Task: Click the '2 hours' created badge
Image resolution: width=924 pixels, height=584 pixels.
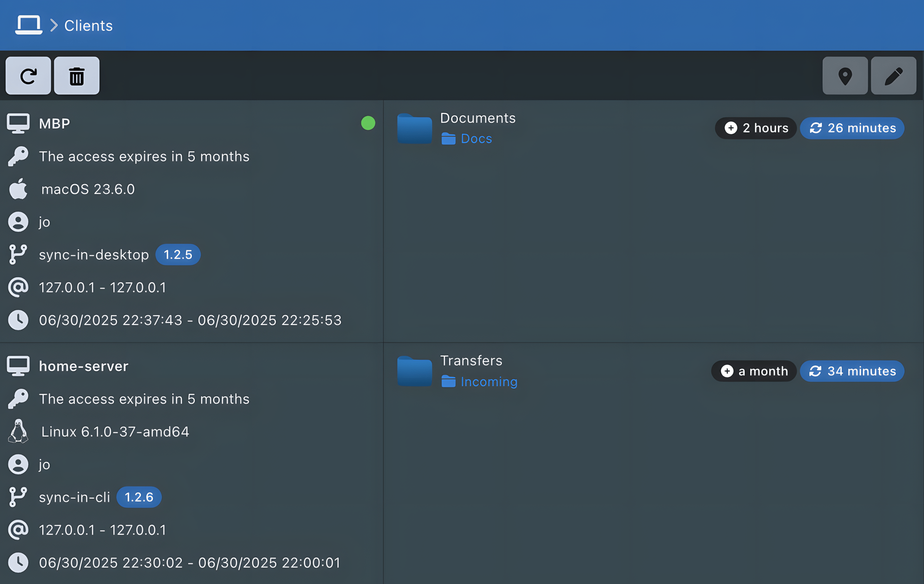Action: [x=756, y=128]
